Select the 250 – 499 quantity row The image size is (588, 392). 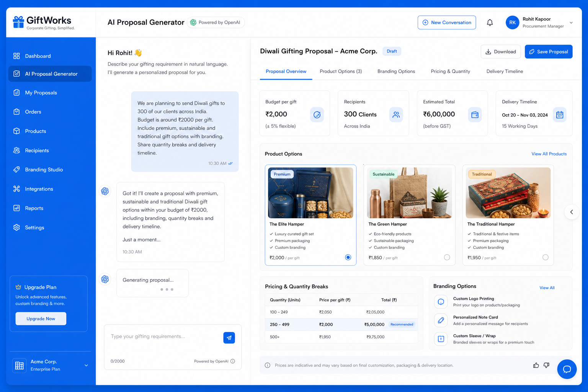click(341, 324)
